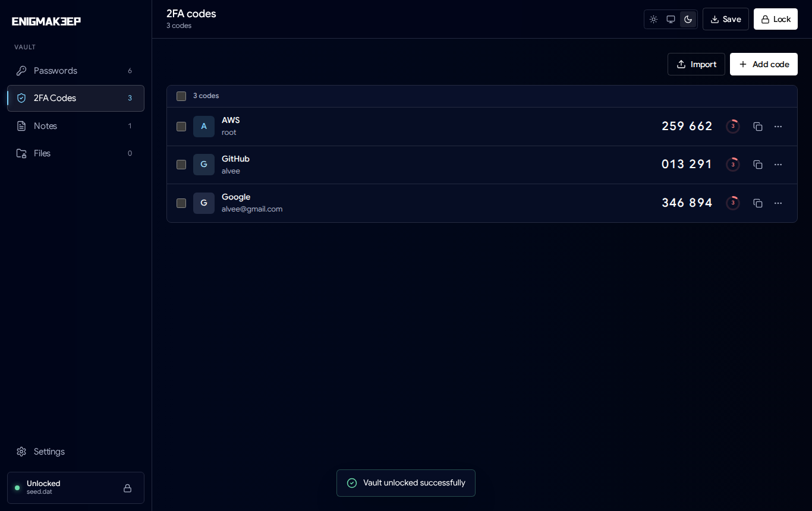Click AWS countdown timer ring
This screenshot has height=511, width=812.
(x=733, y=127)
